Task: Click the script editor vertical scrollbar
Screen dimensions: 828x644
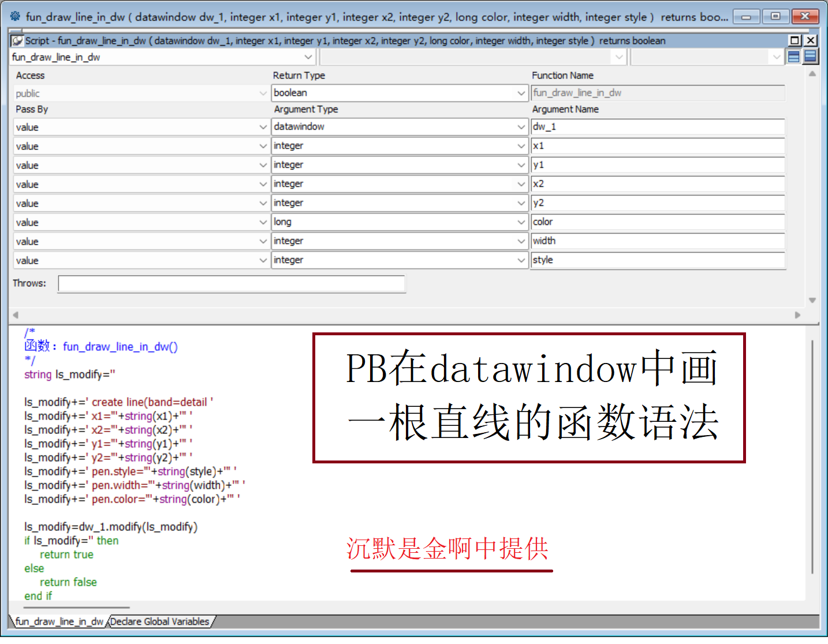Action: [812, 457]
